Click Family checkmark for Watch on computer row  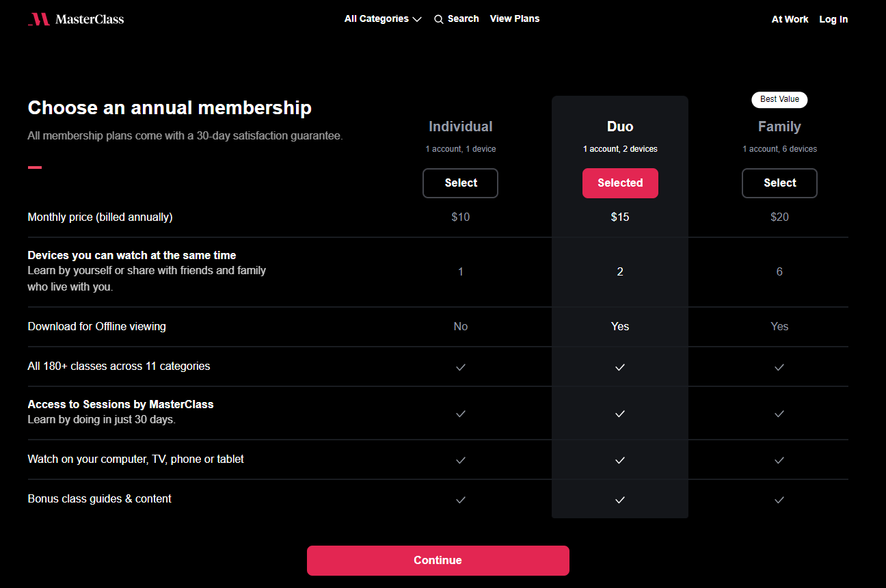click(779, 460)
